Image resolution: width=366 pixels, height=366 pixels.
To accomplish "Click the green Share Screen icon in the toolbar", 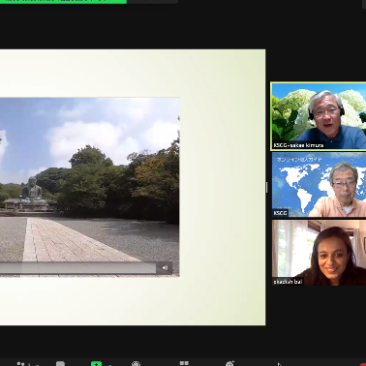I will click(x=96, y=364).
